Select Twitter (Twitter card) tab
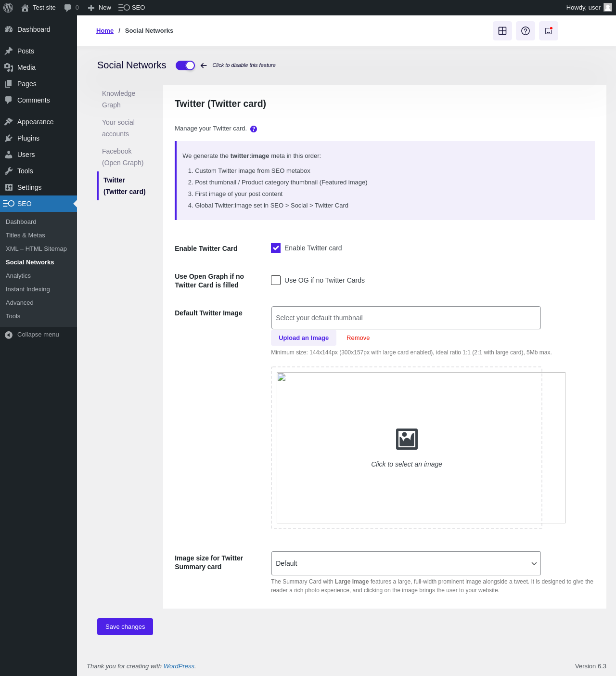The width and height of the screenshot is (616, 676). coord(125,186)
